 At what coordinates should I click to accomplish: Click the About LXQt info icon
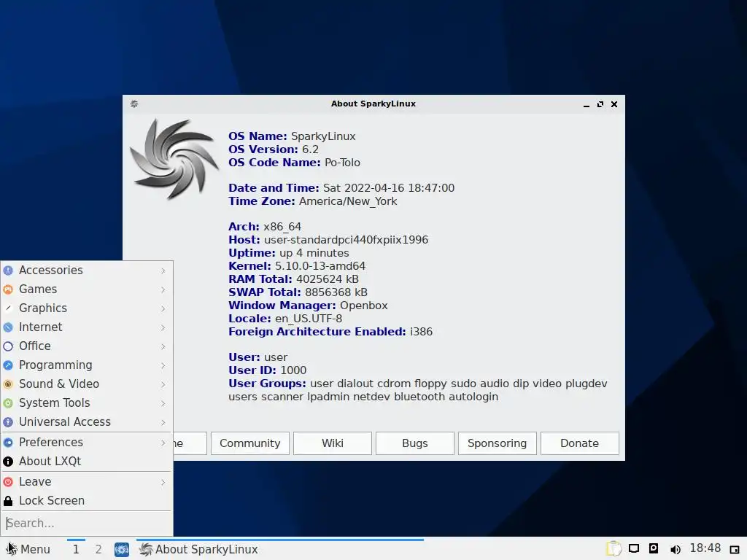point(8,462)
